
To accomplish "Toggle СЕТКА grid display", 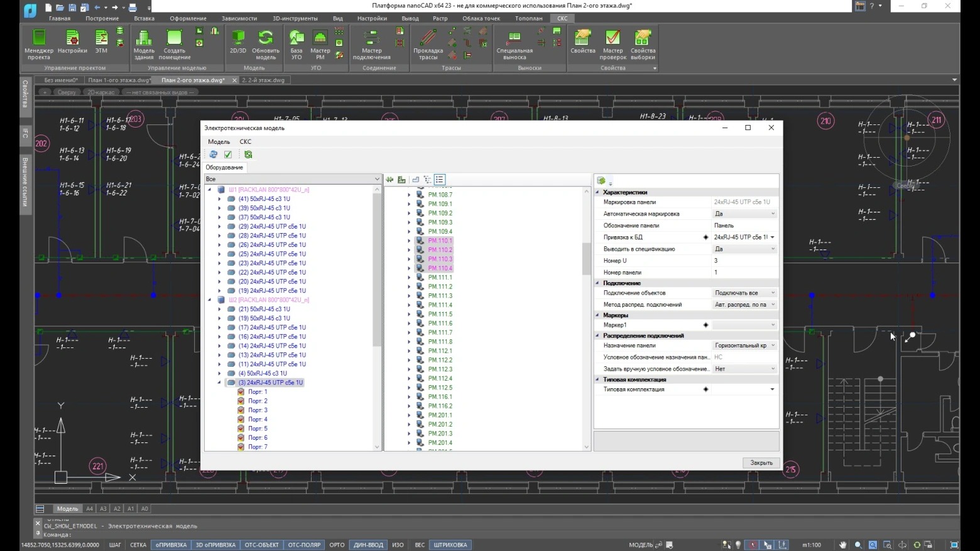I will (138, 545).
